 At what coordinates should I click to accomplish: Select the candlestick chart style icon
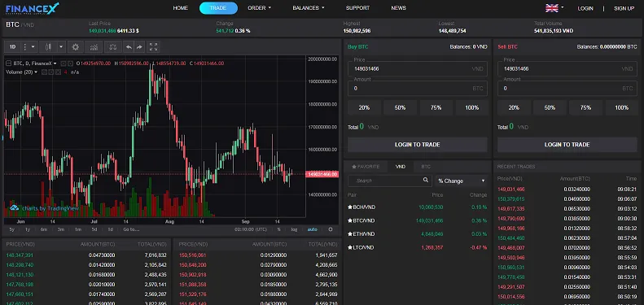(48, 47)
